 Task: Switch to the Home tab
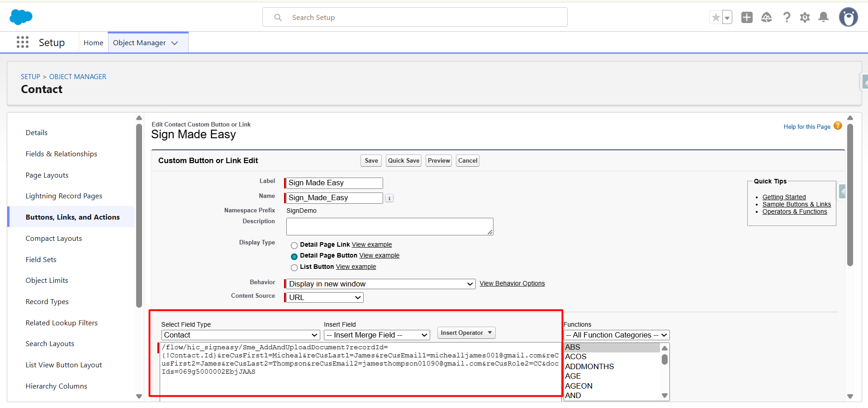93,43
